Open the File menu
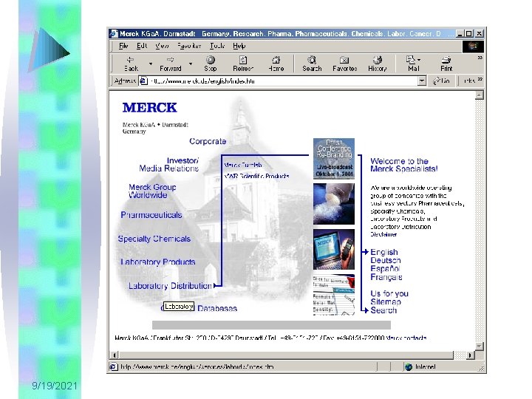 123,46
